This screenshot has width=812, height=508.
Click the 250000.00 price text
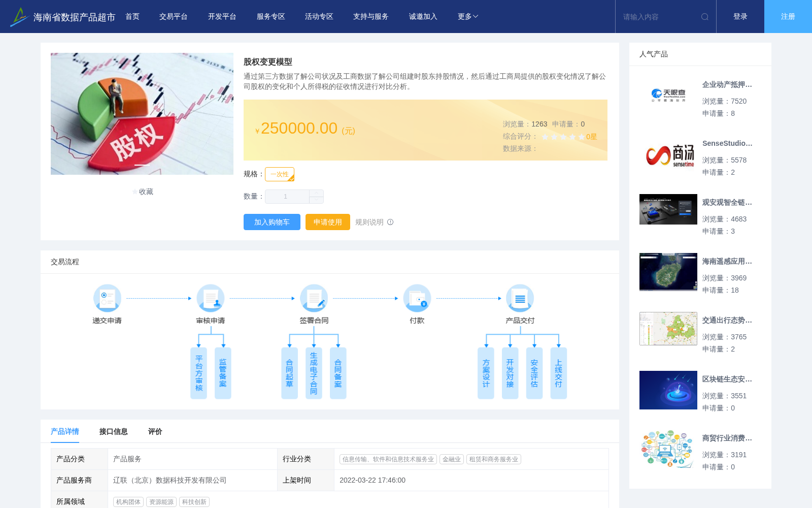pos(299,129)
